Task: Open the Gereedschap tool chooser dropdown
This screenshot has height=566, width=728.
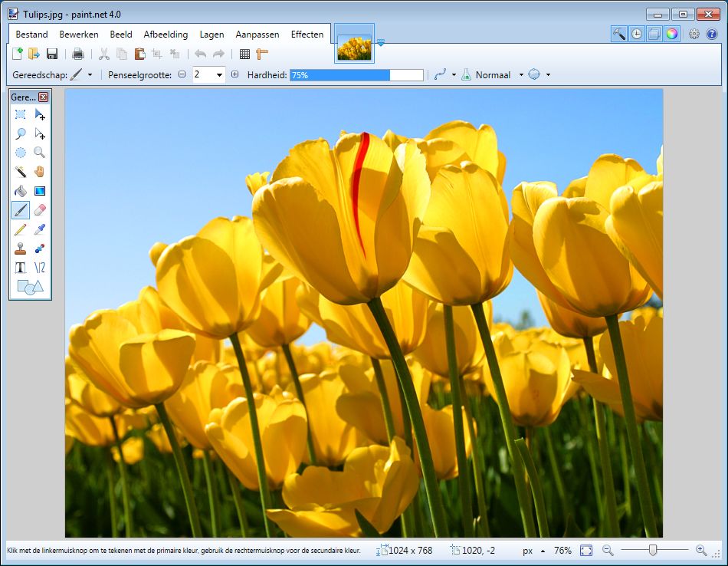Action: (90, 75)
